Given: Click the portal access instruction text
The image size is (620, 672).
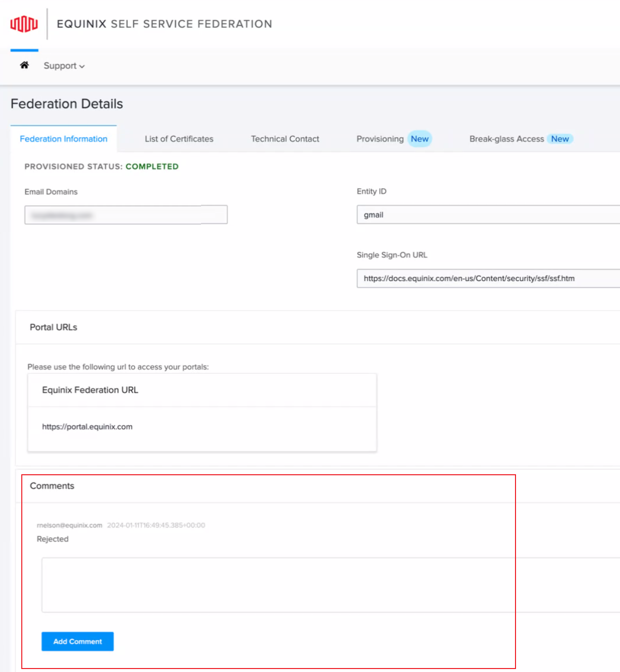Looking at the screenshot, I should coord(118,367).
